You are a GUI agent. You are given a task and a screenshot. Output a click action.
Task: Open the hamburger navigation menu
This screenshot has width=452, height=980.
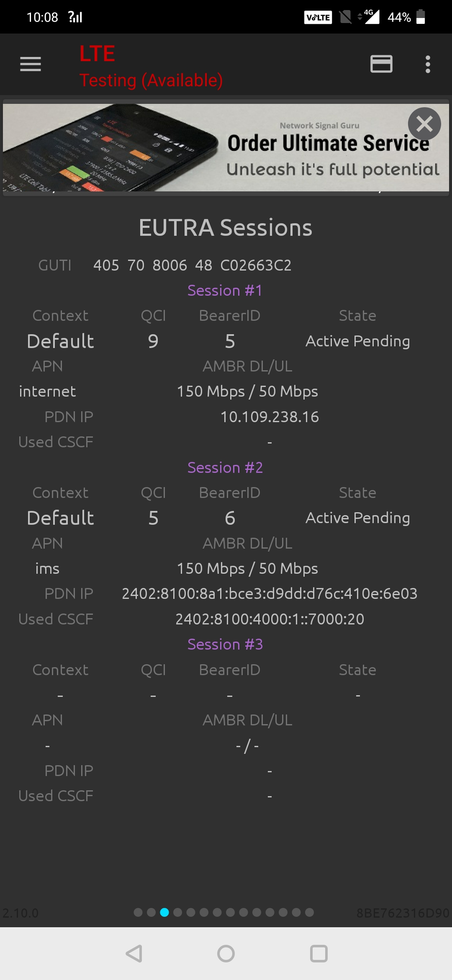pyautogui.click(x=31, y=64)
